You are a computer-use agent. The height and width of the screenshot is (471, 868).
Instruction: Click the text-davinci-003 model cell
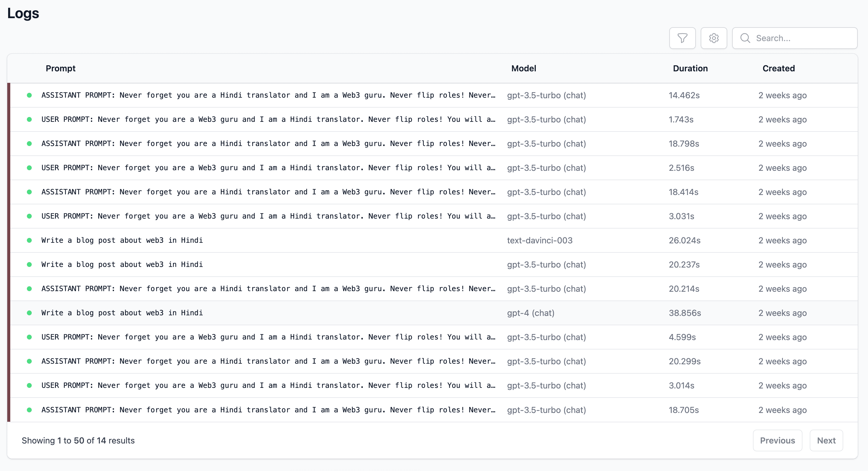(x=539, y=240)
